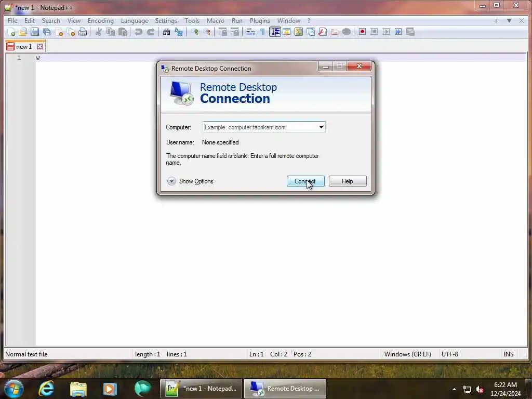Click the Connect button
The width and height of the screenshot is (532, 399).
click(305, 181)
